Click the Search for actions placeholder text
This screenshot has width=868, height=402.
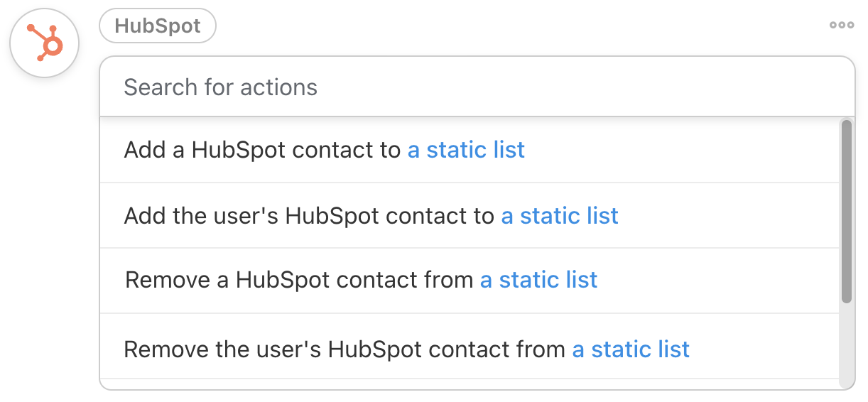point(220,87)
